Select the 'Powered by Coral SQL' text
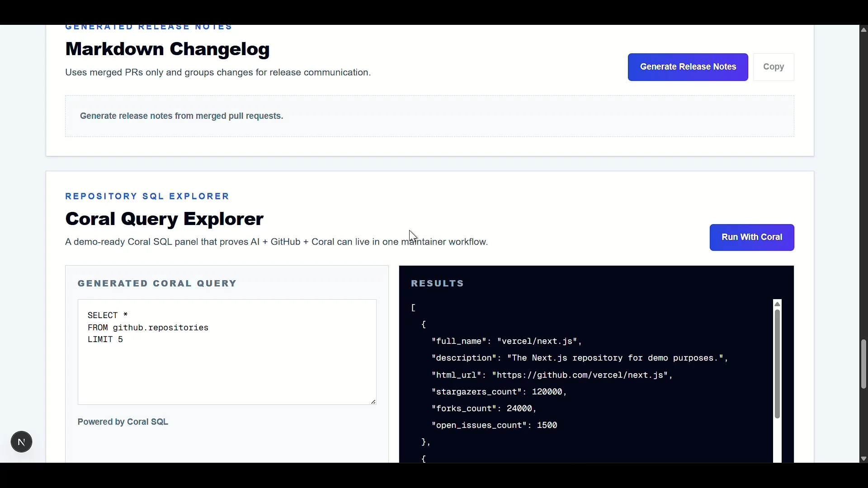Image resolution: width=868 pixels, height=488 pixels. 123,422
